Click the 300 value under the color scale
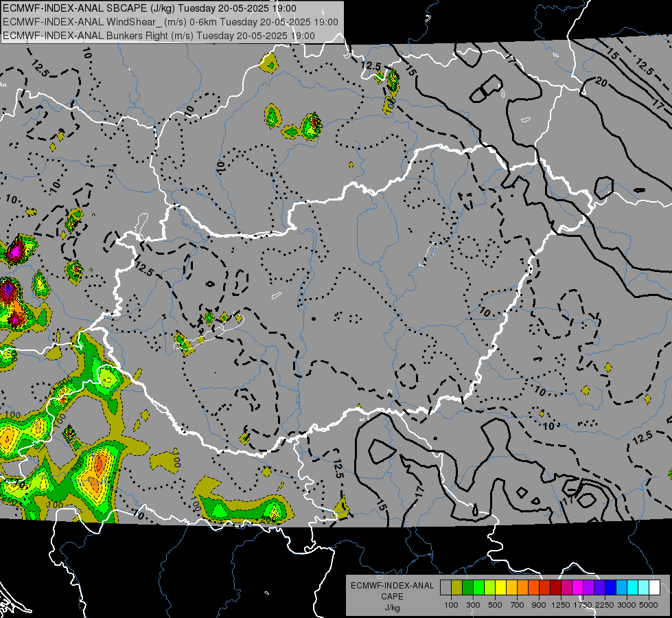Viewport: 672px width, 618px height. coord(473,605)
